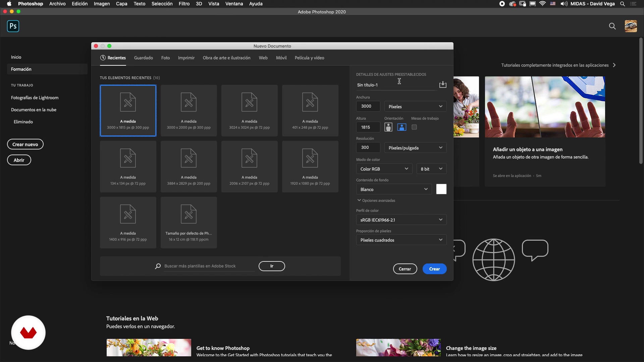Click the Recientes clock icon

[103, 58]
